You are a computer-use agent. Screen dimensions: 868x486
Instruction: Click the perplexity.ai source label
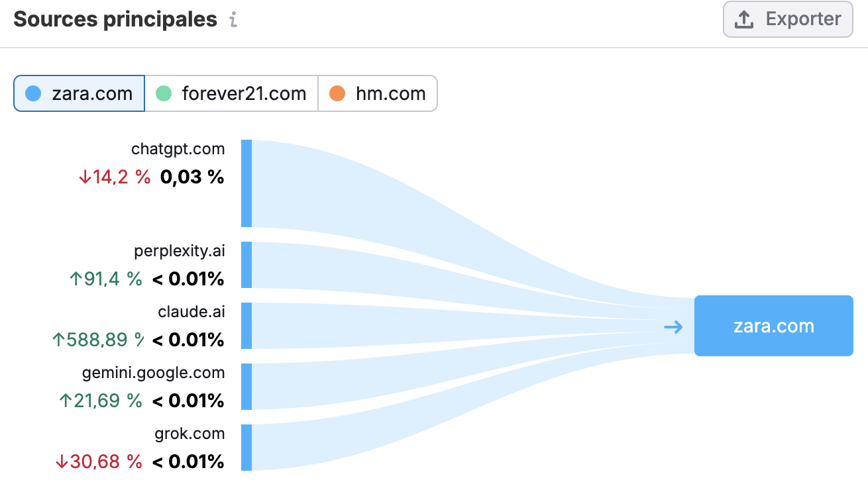point(179,251)
